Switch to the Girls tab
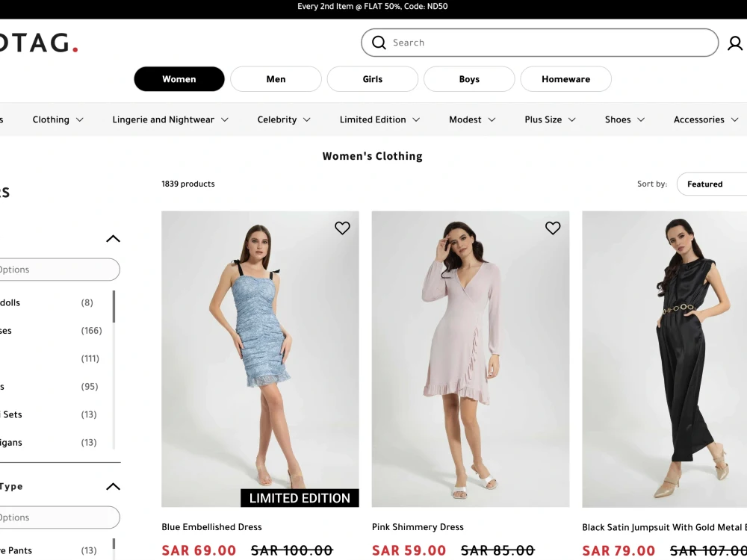This screenshot has height=560, width=747. (373, 79)
